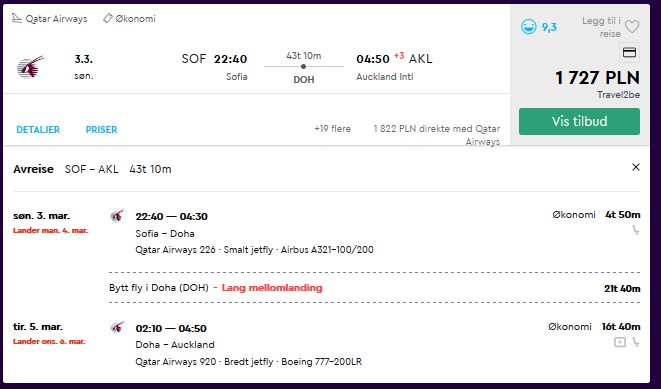Click the SOF 22:40 departure time

coord(215,59)
